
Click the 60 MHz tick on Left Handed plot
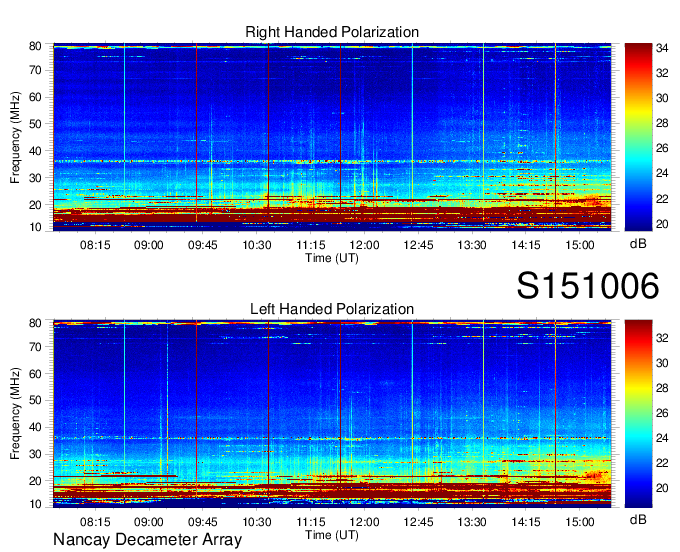[x=35, y=374]
